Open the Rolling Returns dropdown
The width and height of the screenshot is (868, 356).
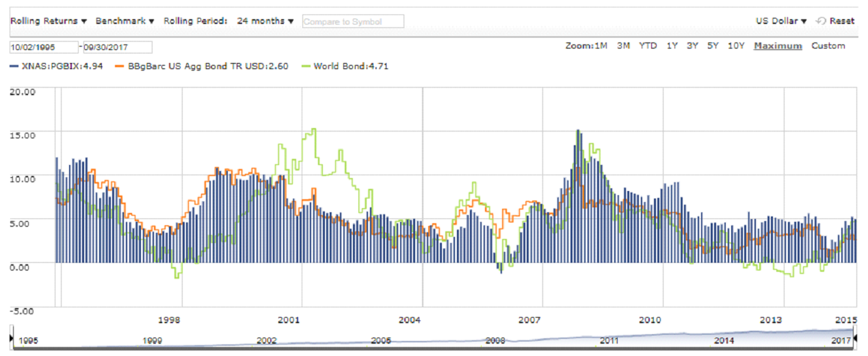[48, 21]
